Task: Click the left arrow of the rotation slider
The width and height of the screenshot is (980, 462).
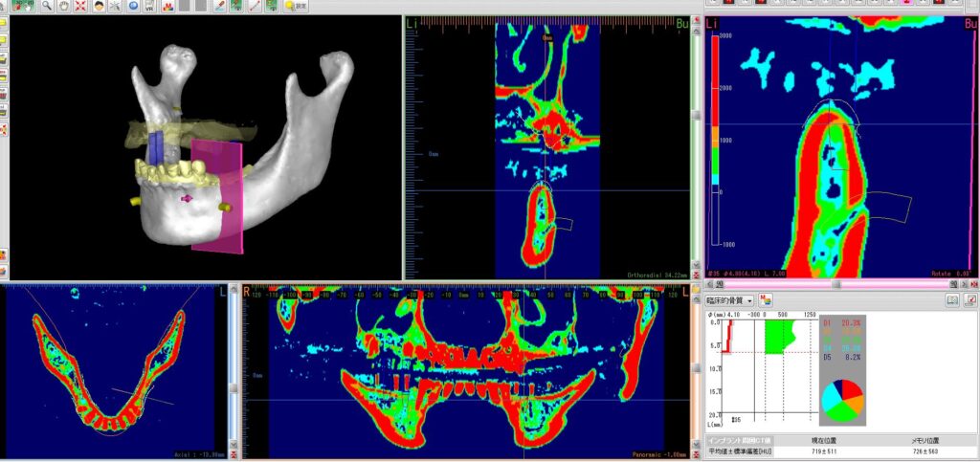Action: click(711, 283)
